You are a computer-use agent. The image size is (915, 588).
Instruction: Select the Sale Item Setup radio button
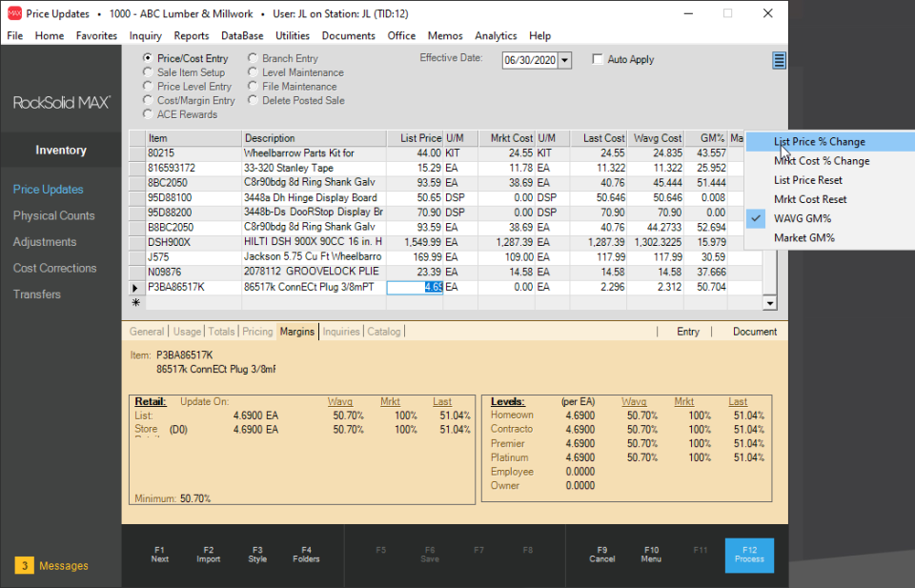click(149, 72)
